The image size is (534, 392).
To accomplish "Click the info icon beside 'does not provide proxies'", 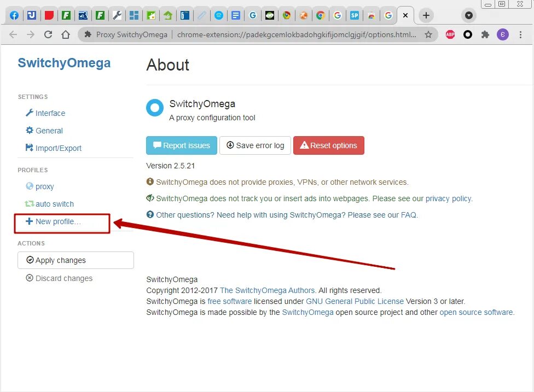I will (150, 182).
